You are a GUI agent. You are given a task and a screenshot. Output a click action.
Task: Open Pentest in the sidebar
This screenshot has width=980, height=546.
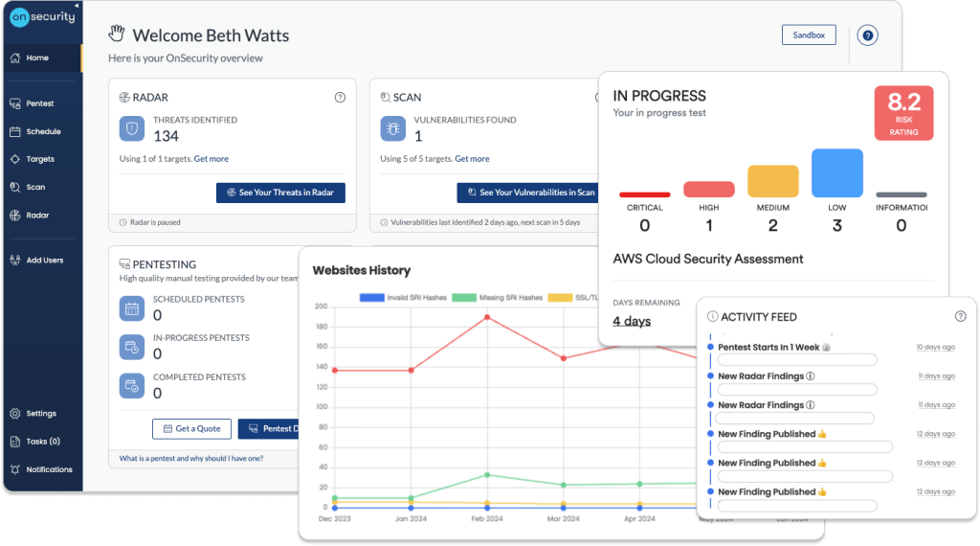(x=42, y=103)
